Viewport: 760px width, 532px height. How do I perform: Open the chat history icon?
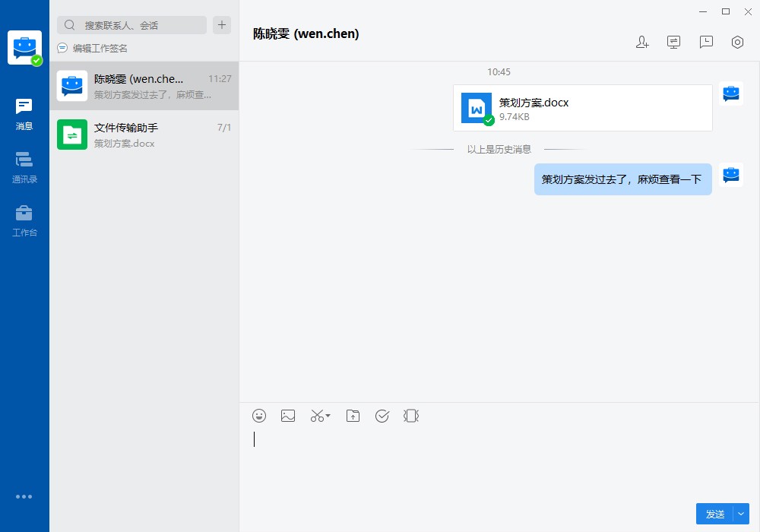coord(706,43)
